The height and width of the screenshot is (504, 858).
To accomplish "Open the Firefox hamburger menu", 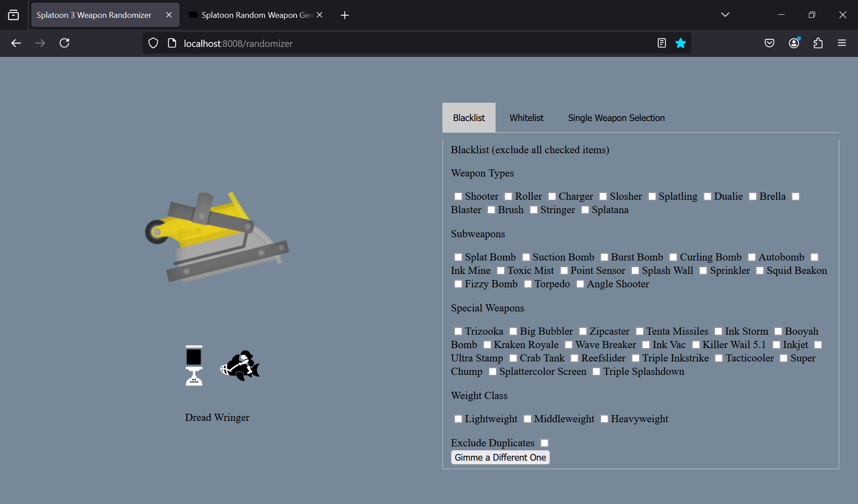I will coord(842,43).
